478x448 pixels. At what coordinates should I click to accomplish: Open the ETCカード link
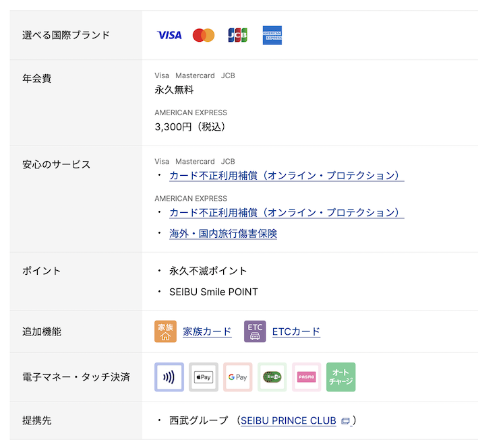(296, 331)
